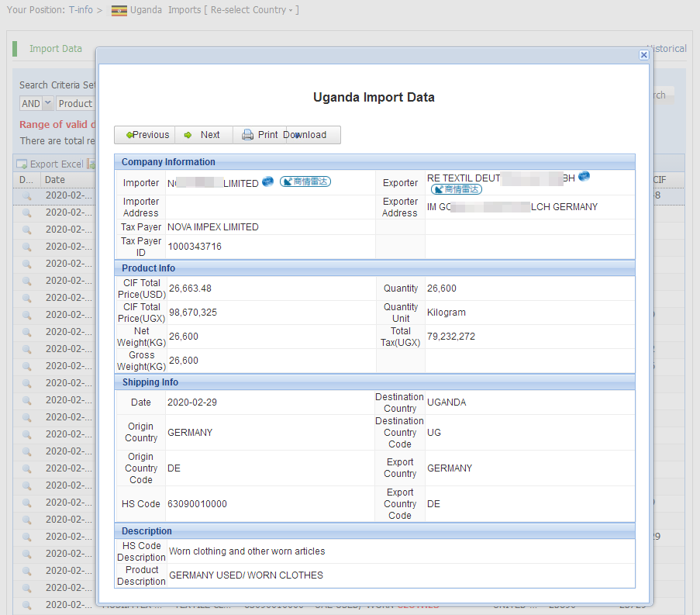The image size is (700, 615).
Task: Open the 商情雷达 badge under the exporter name
Action: click(x=457, y=189)
